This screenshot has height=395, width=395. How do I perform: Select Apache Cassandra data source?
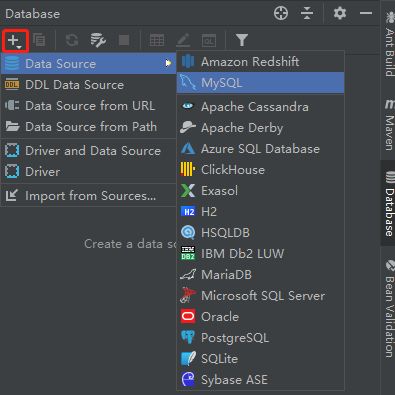260,107
